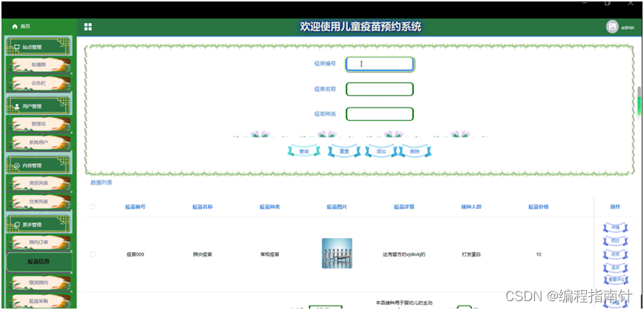
Task: Click the 操作 column header
Action: (x=615, y=207)
